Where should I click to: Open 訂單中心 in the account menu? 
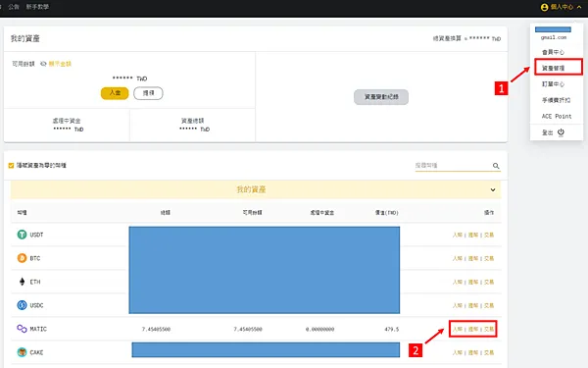pyautogui.click(x=553, y=84)
